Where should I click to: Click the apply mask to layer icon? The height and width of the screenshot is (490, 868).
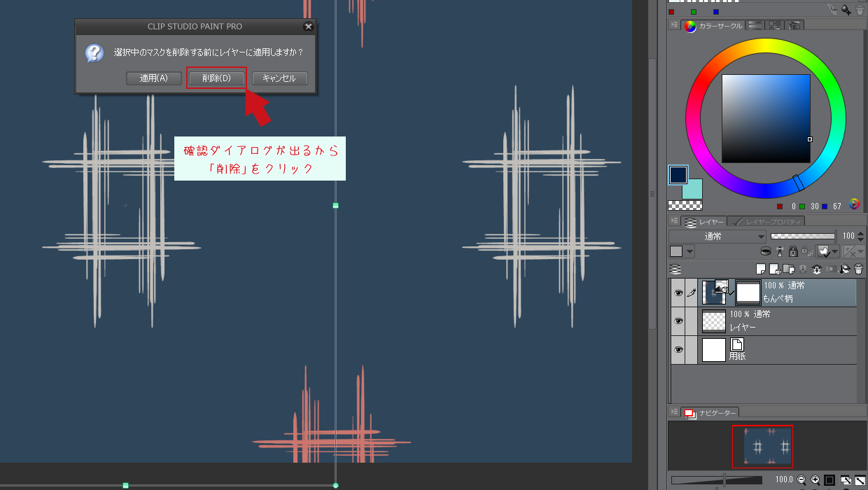[x=845, y=268]
